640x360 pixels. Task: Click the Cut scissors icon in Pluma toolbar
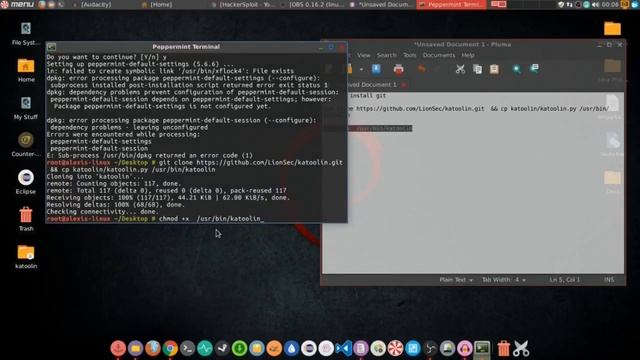[x=460, y=69]
